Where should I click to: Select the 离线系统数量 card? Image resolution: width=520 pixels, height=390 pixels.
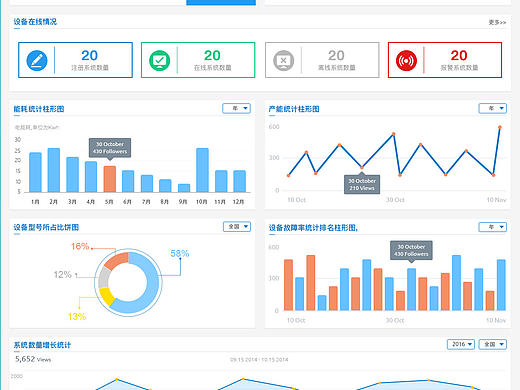tap(322, 60)
